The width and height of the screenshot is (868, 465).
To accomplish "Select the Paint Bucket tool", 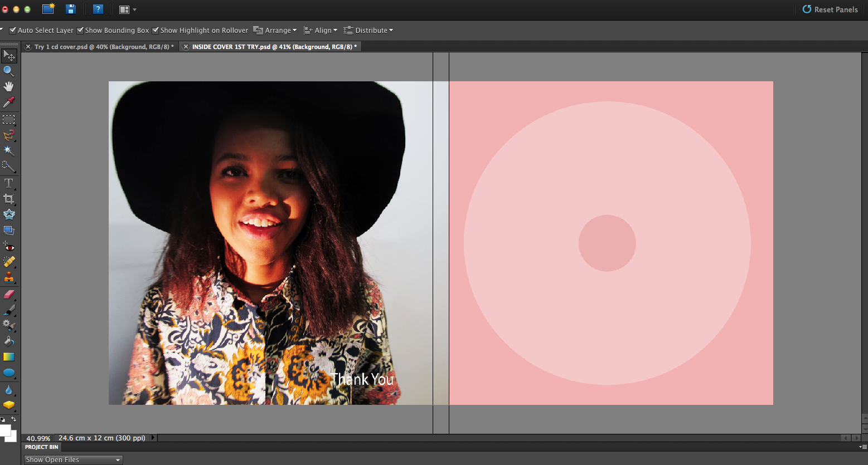I will coord(9,341).
